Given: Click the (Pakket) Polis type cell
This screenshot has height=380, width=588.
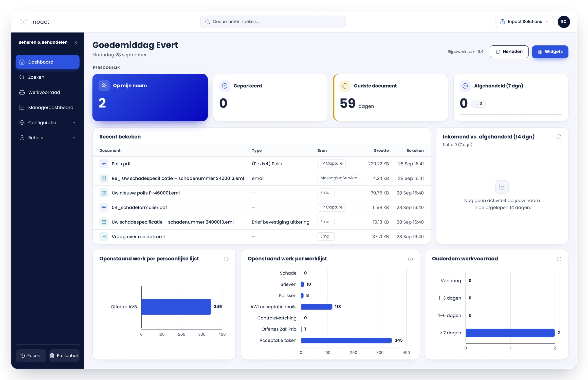Looking at the screenshot, I should 267,164.
